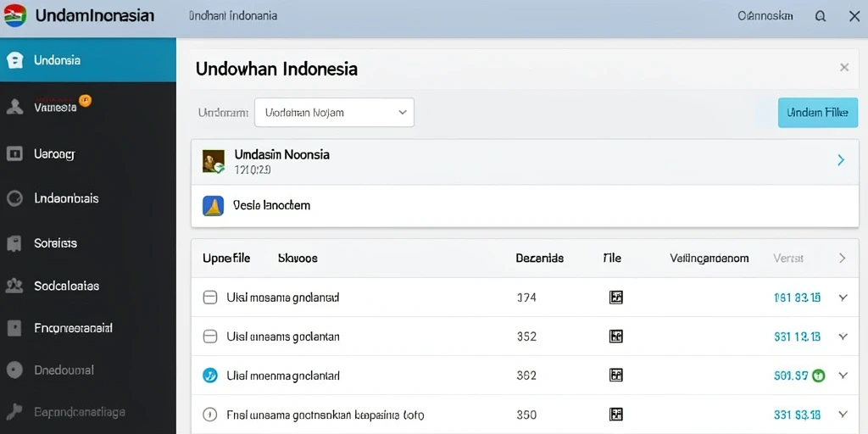868x434 pixels.
Task: Click the orange notification badge near Vameota
Action: [x=85, y=100]
